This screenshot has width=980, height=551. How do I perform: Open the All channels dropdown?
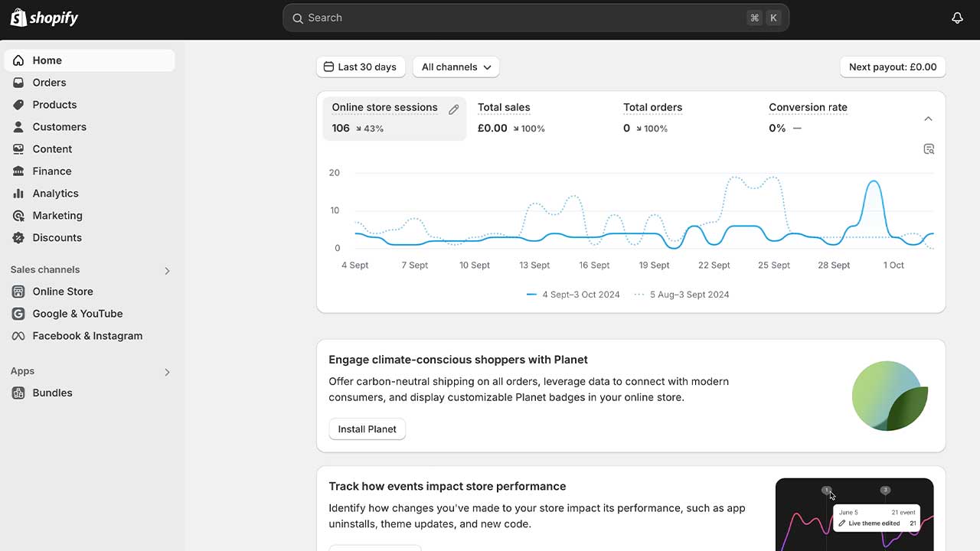coord(456,67)
